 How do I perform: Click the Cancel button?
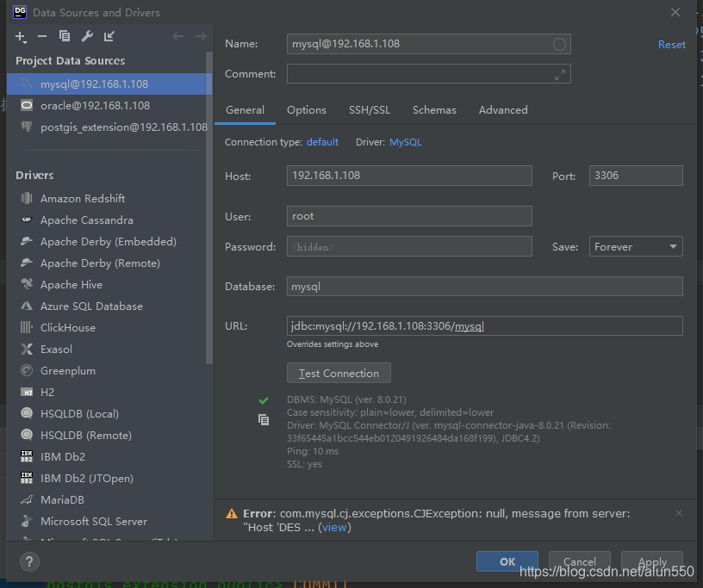coord(579,561)
